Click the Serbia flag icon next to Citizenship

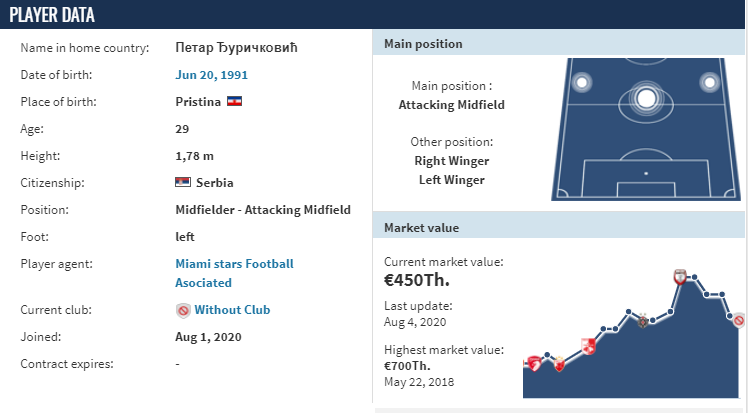click(183, 182)
